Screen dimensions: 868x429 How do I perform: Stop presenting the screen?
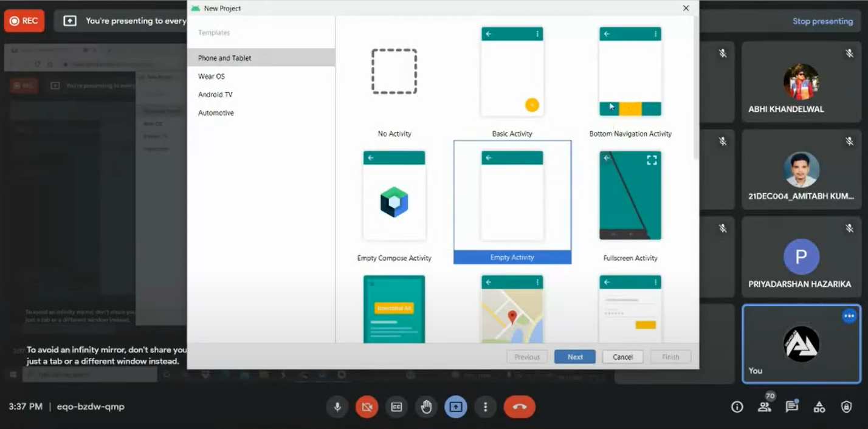click(822, 21)
